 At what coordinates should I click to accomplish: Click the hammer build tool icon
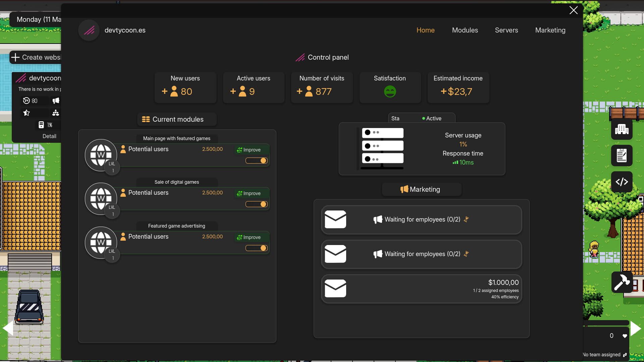[623, 283]
